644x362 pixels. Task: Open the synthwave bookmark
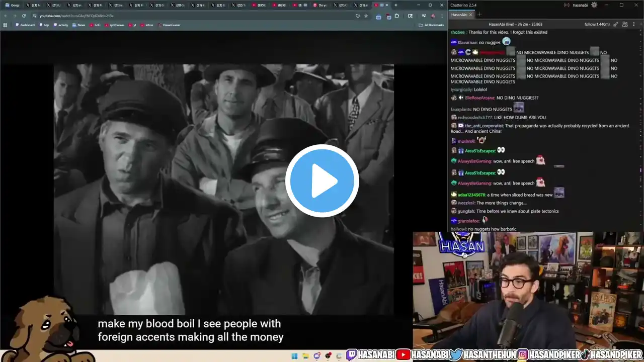(x=114, y=25)
